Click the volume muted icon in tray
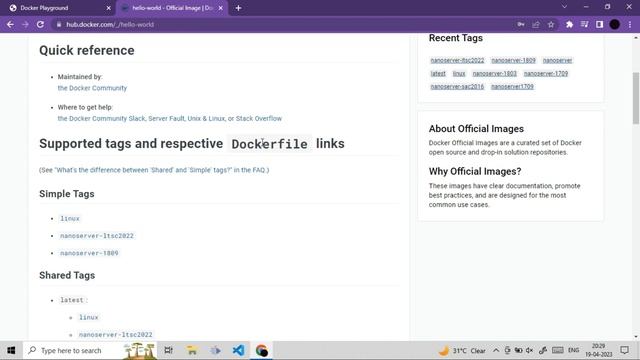This screenshot has height=360, width=640. click(529, 351)
